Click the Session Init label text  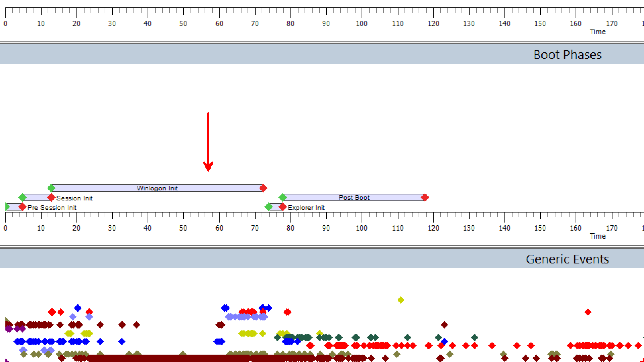coord(74,198)
